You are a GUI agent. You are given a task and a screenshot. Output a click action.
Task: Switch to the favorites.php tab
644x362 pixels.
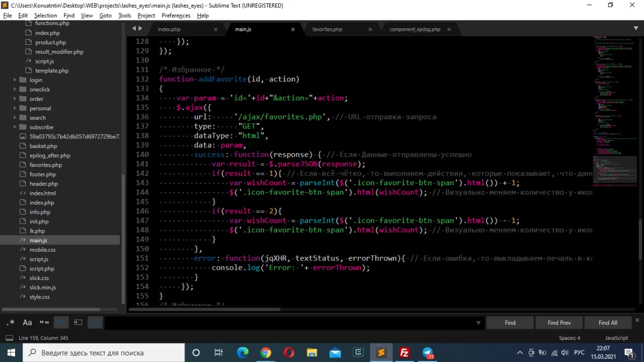(327, 29)
